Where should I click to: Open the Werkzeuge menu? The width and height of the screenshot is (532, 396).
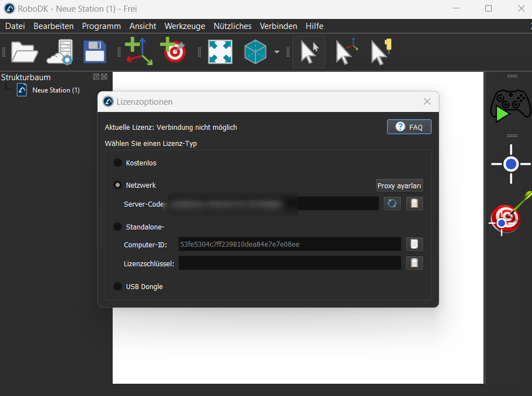pos(185,26)
